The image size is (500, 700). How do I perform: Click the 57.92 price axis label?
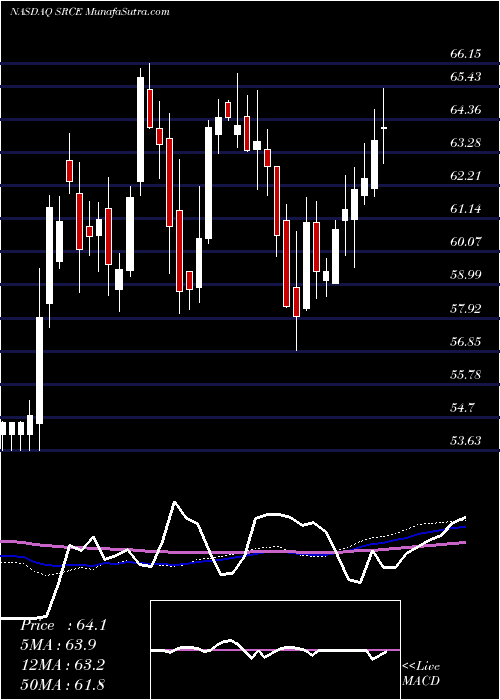[465, 308]
